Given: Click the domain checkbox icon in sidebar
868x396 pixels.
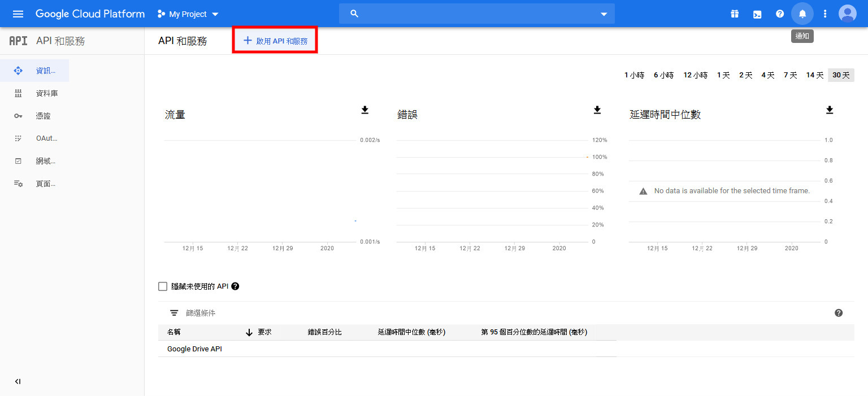Looking at the screenshot, I should click(x=18, y=161).
